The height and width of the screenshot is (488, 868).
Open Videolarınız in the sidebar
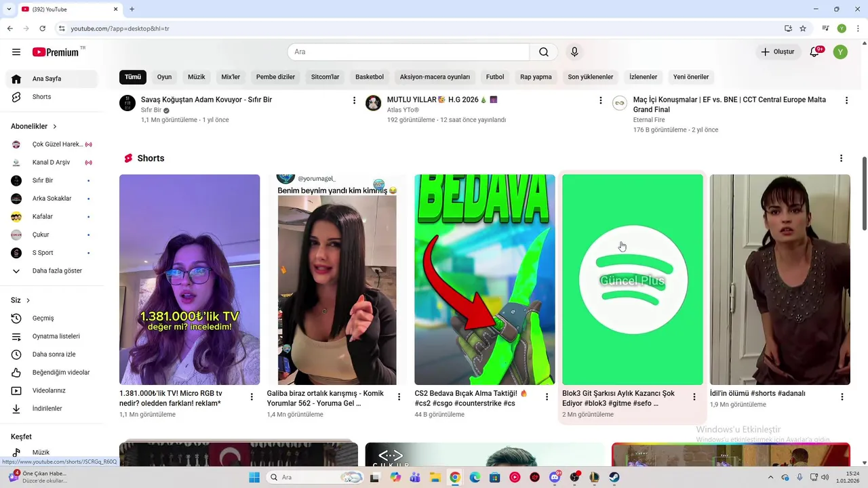click(x=52, y=390)
